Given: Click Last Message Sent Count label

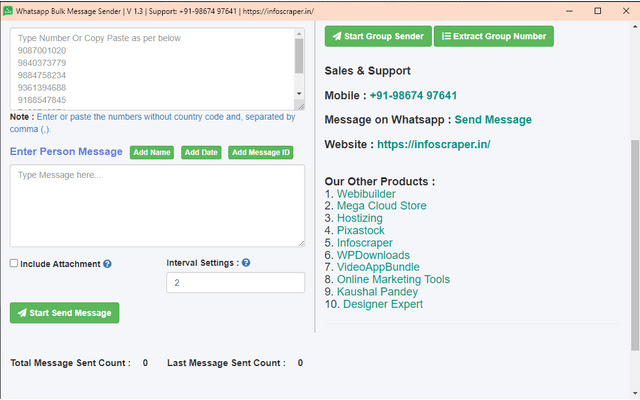Looking at the screenshot, I should coord(226,363).
